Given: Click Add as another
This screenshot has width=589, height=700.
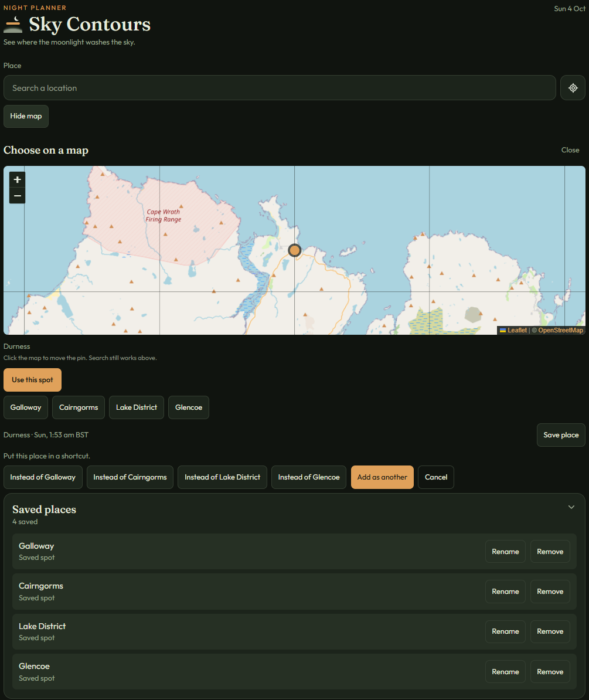Looking at the screenshot, I should point(382,477).
